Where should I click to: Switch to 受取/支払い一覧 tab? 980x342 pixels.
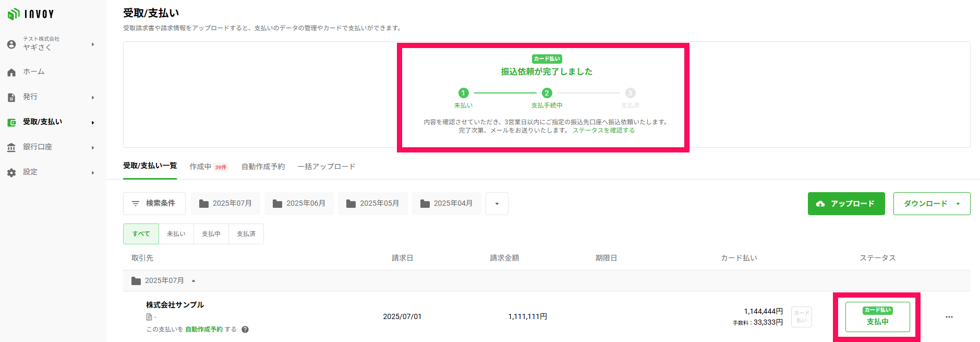(150, 166)
